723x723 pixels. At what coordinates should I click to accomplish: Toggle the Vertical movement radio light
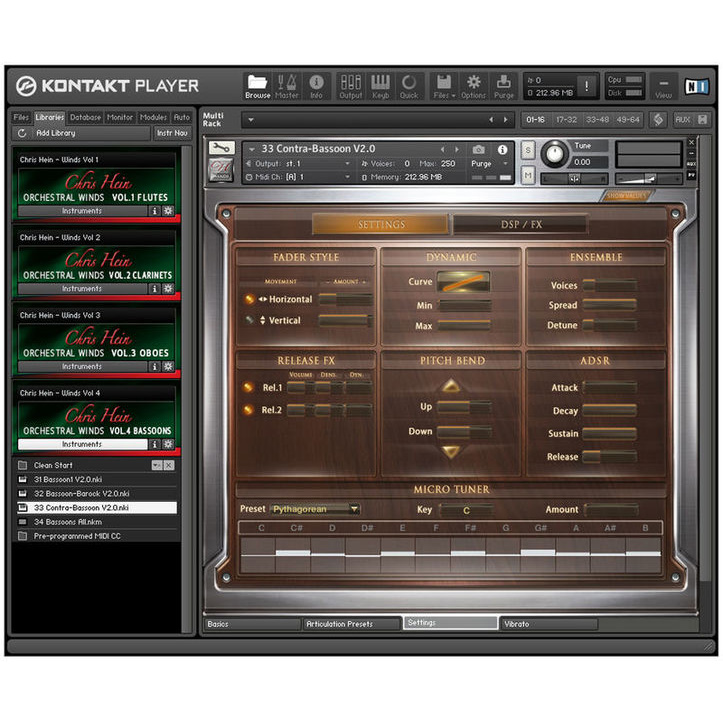pyautogui.click(x=249, y=320)
